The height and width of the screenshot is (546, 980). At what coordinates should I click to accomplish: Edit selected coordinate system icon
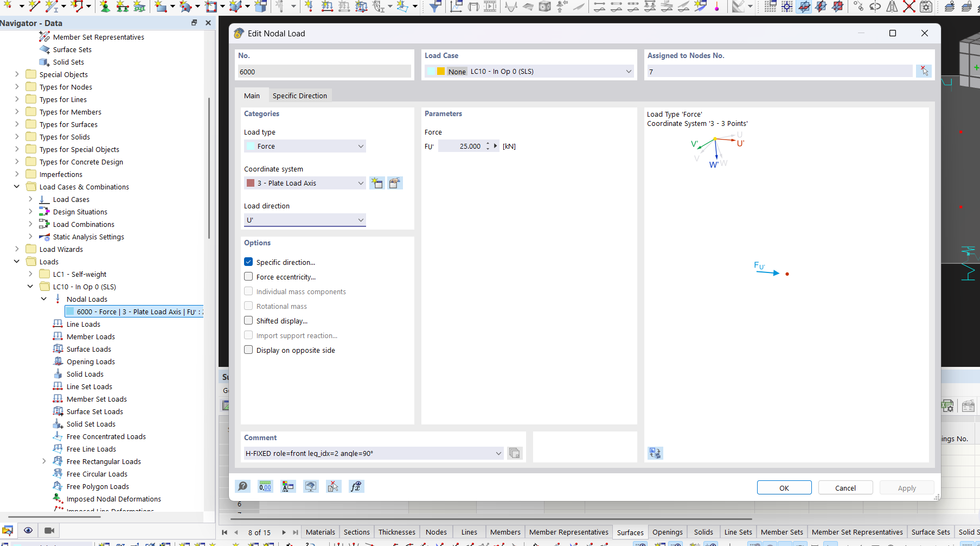[x=395, y=183]
